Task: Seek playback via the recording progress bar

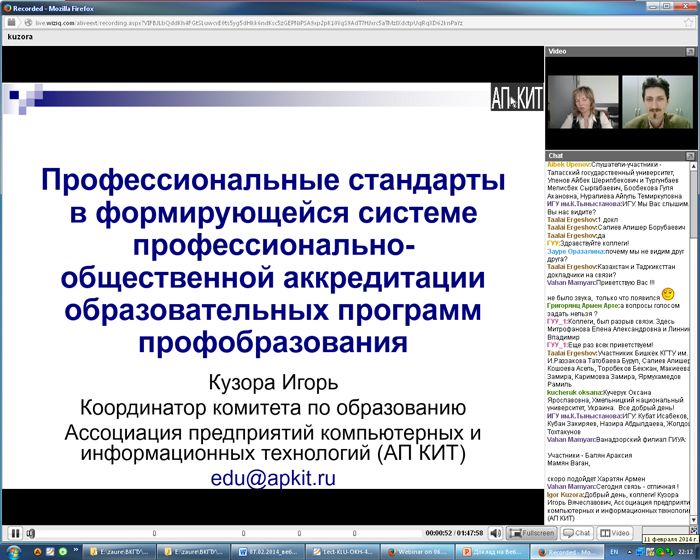Action: click(x=229, y=533)
